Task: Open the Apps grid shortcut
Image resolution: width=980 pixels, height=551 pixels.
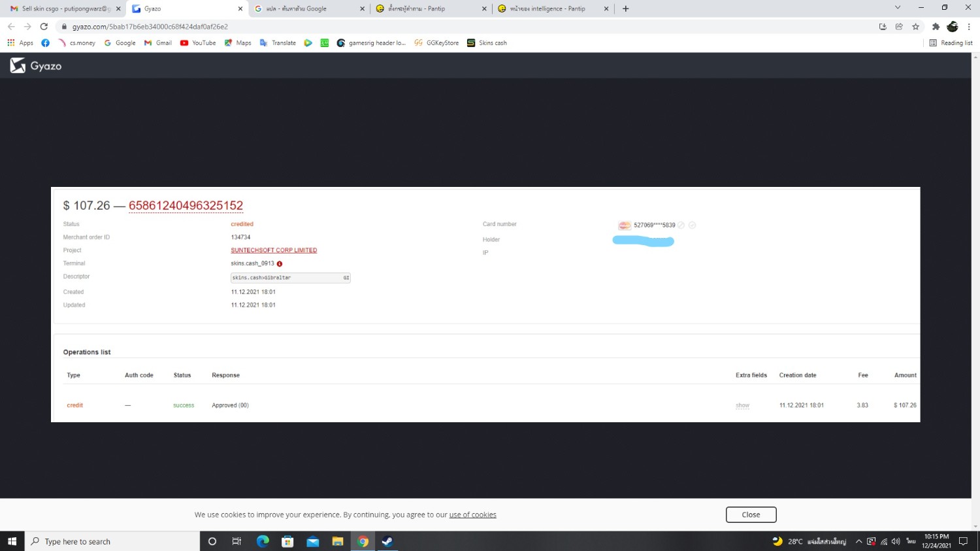Action: pyautogui.click(x=20, y=43)
